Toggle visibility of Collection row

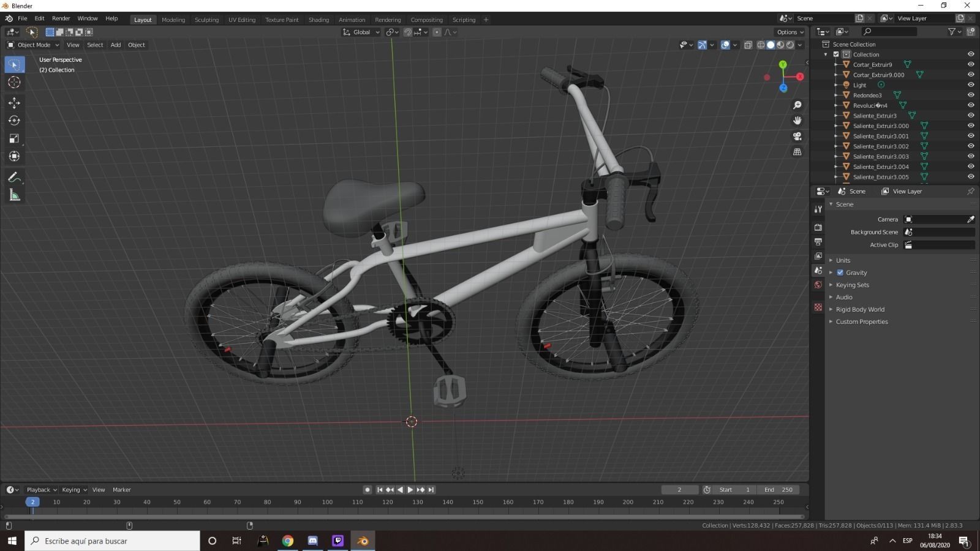971,54
